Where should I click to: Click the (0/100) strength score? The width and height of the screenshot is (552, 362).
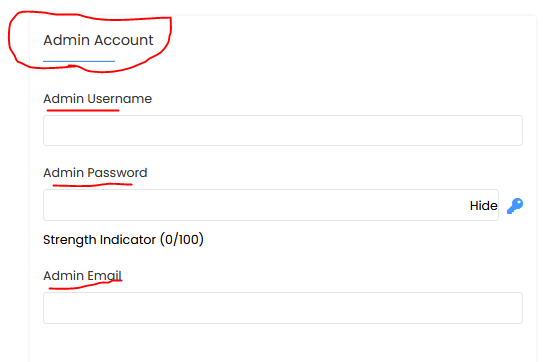[182, 240]
